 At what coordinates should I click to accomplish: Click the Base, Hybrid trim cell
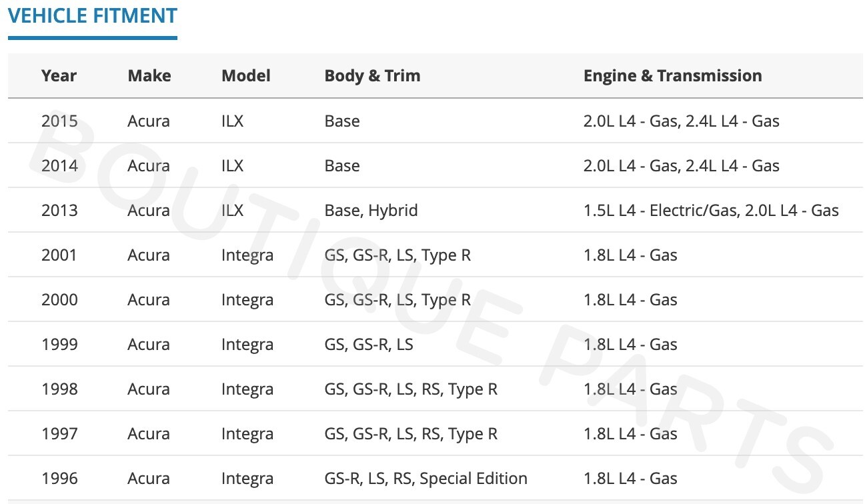click(x=371, y=211)
